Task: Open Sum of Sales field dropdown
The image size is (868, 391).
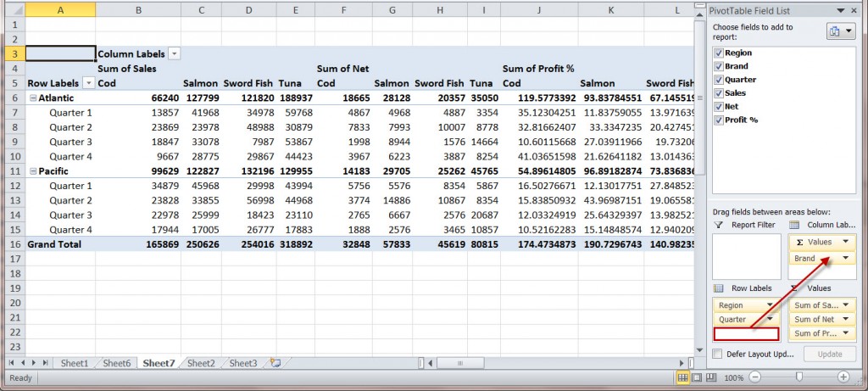Action: coord(847,305)
